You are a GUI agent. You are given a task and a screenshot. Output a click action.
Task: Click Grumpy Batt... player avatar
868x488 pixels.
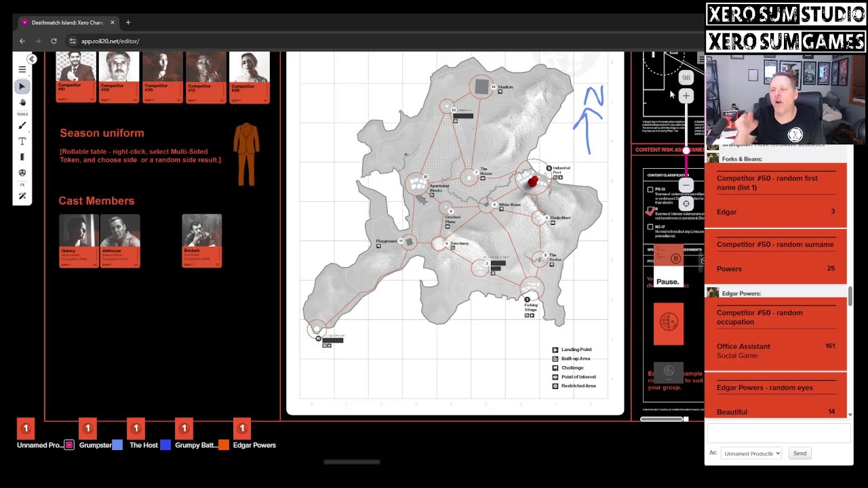(x=184, y=428)
